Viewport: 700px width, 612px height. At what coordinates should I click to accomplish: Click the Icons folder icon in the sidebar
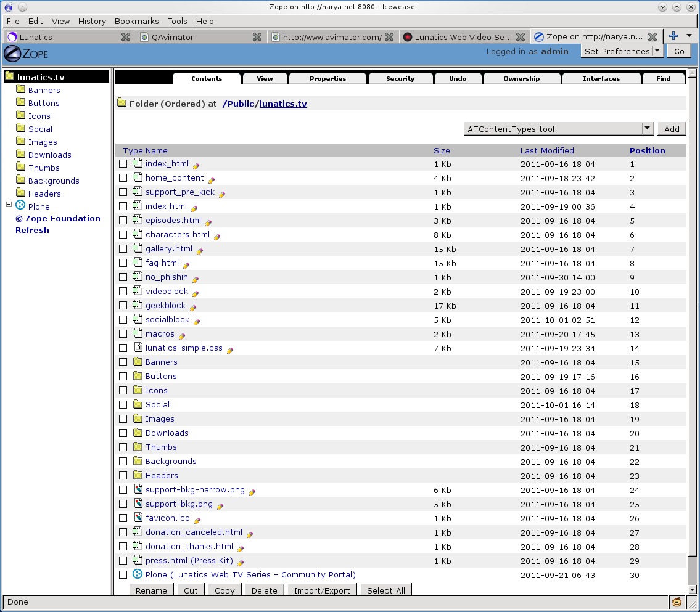click(x=20, y=115)
